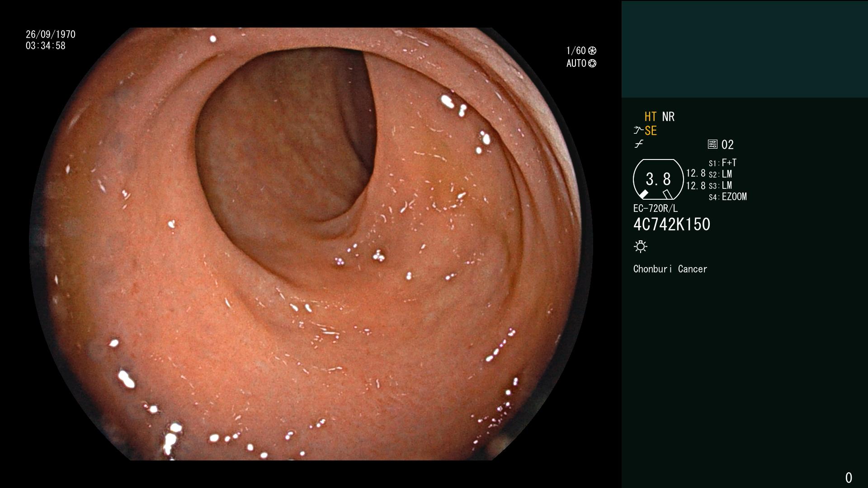Click the time 03:34:58
This screenshot has width=868, height=488.
tap(46, 46)
